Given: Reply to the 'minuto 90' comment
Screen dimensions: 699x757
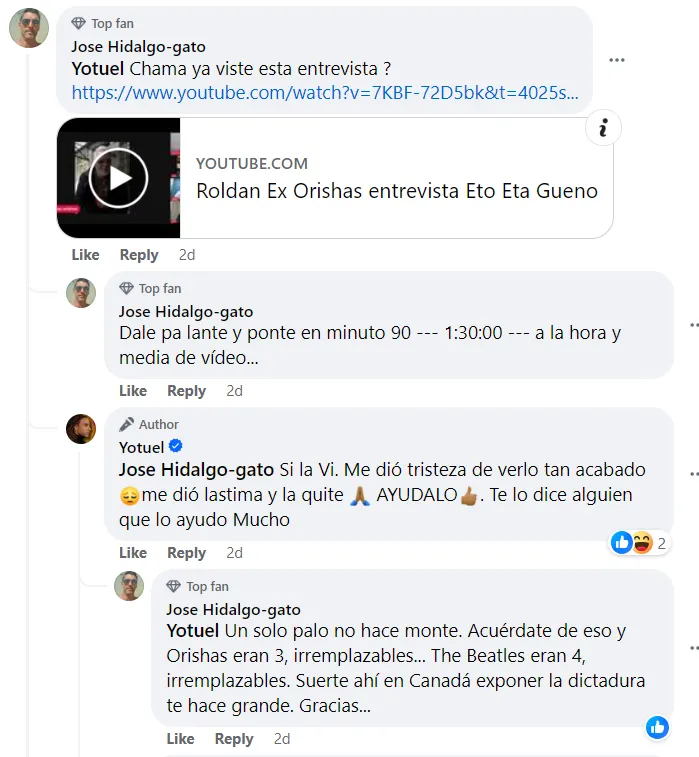Looking at the screenshot, I should point(186,391).
